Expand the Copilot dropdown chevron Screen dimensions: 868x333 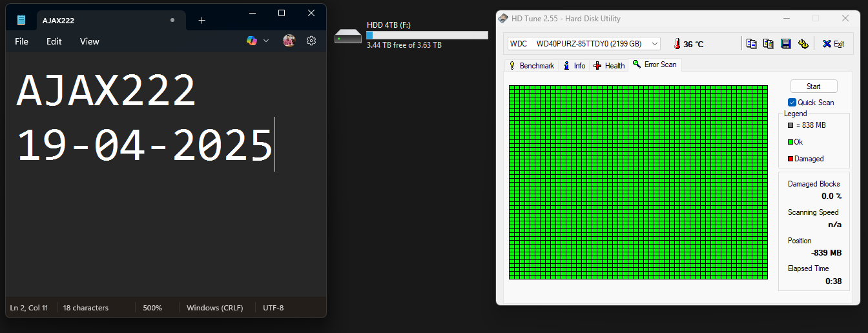pyautogui.click(x=266, y=41)
